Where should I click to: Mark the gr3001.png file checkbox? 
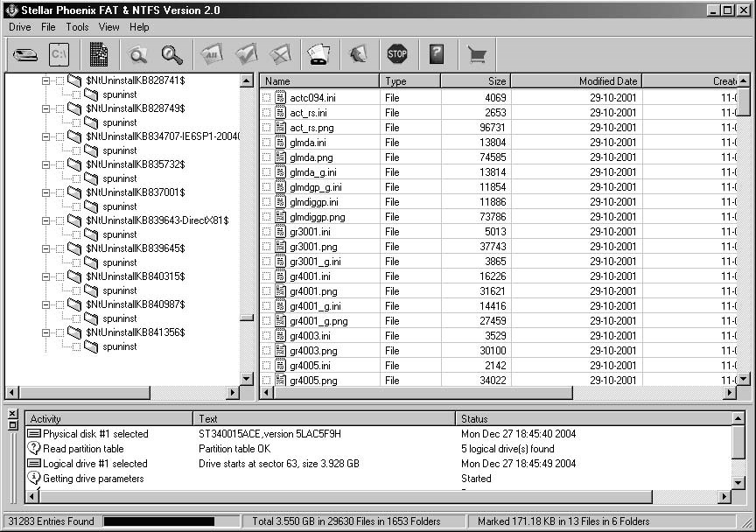tap(267, 247)
